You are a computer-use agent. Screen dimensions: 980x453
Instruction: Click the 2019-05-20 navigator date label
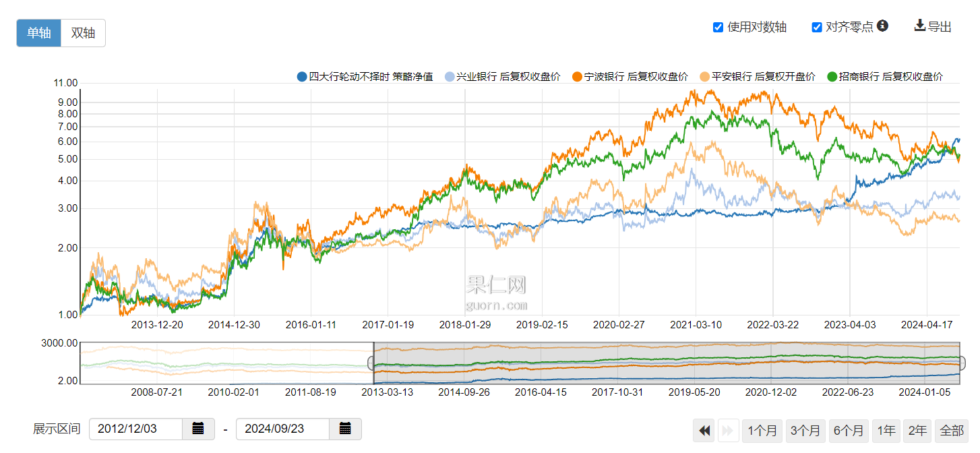point(694,392)
